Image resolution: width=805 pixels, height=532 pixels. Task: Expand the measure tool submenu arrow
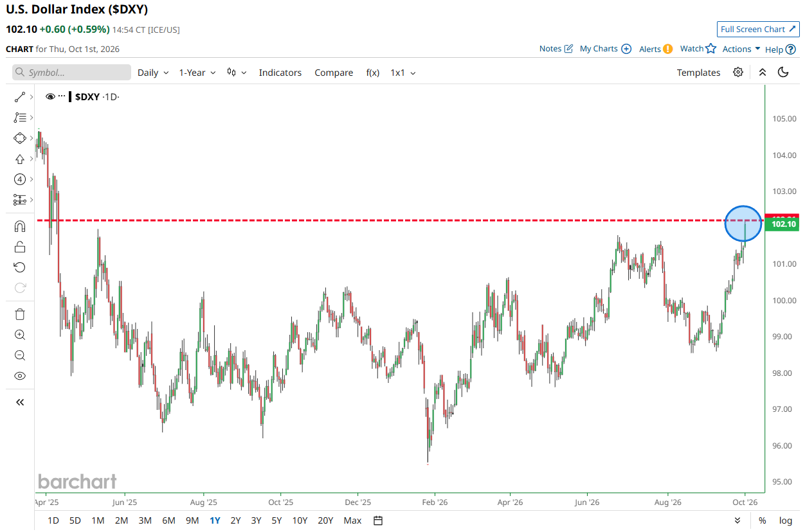[x=31, y=200]
